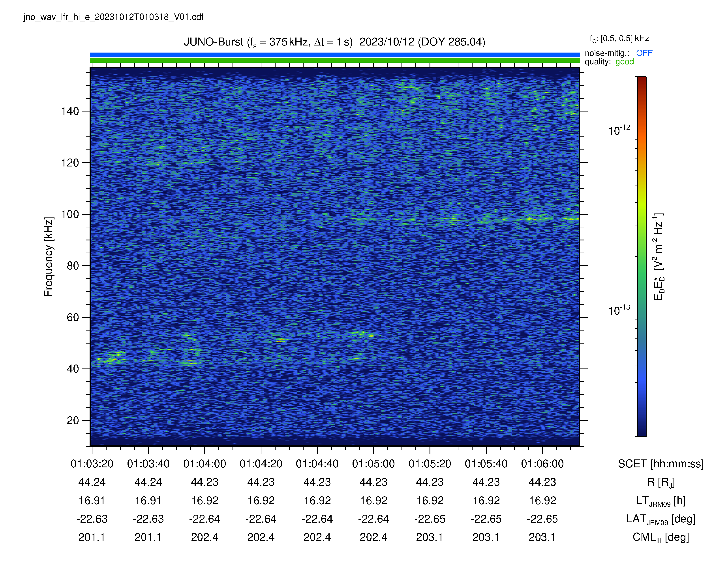Screen dimensions: 728x563
Task: Click the quality good indicator text
Action: click(609, 62)
